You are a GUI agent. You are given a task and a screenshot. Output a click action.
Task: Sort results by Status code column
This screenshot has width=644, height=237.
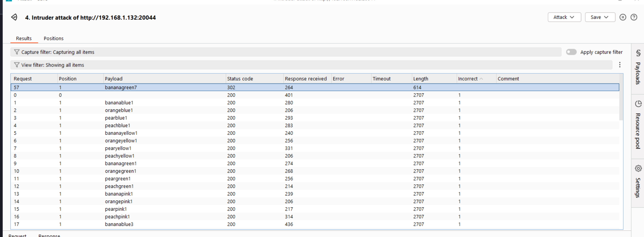click(x=240, y=79)
